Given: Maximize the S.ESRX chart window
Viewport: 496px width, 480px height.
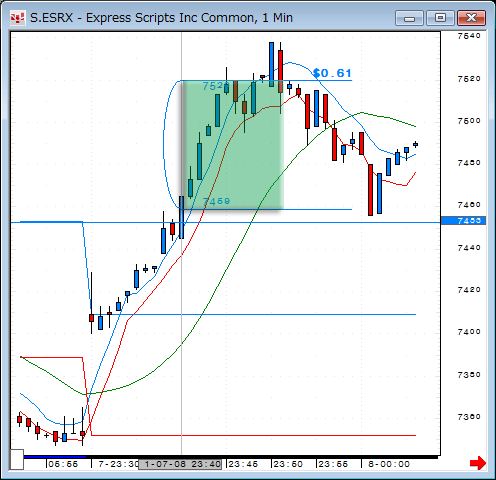Looking at the screenshot, I should [x=440, y=18].
